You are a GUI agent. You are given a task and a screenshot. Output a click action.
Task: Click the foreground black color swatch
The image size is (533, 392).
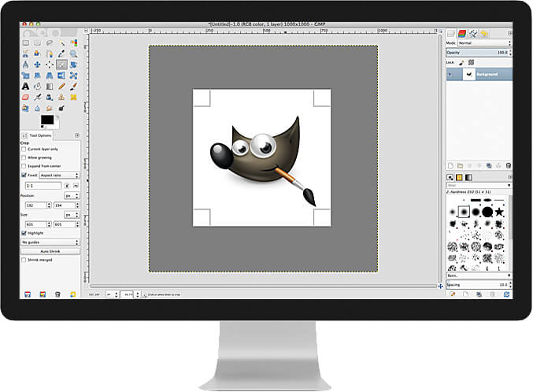click(x=47, y=120)
